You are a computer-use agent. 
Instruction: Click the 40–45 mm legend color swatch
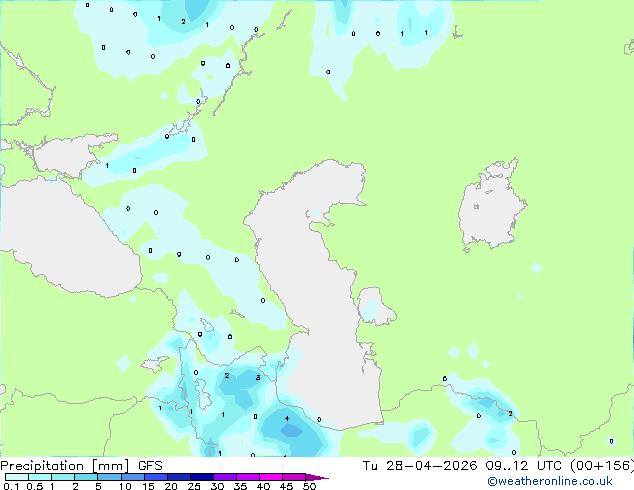coord(271,477)
